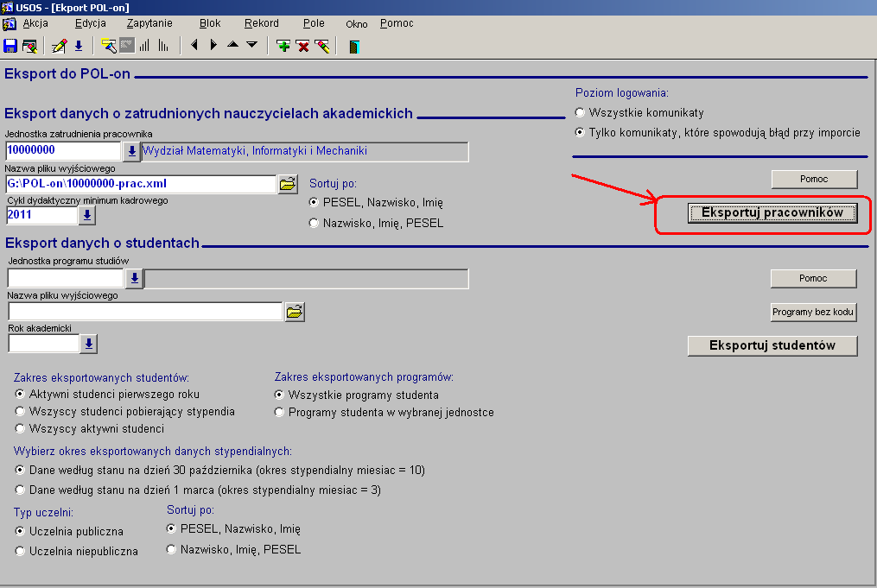The width and height of the screenshot is (877, 588).
Task: Browse for employee output file folder icon
Action: (x=288, y=183)
